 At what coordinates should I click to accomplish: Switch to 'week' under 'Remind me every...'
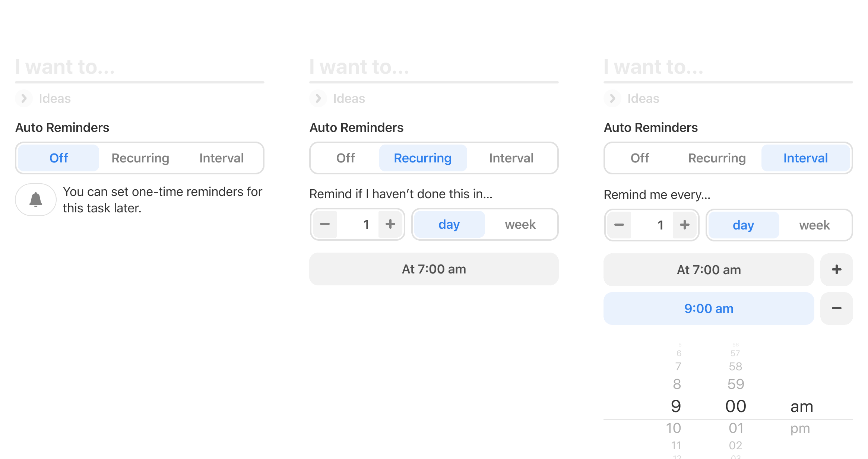814,225
